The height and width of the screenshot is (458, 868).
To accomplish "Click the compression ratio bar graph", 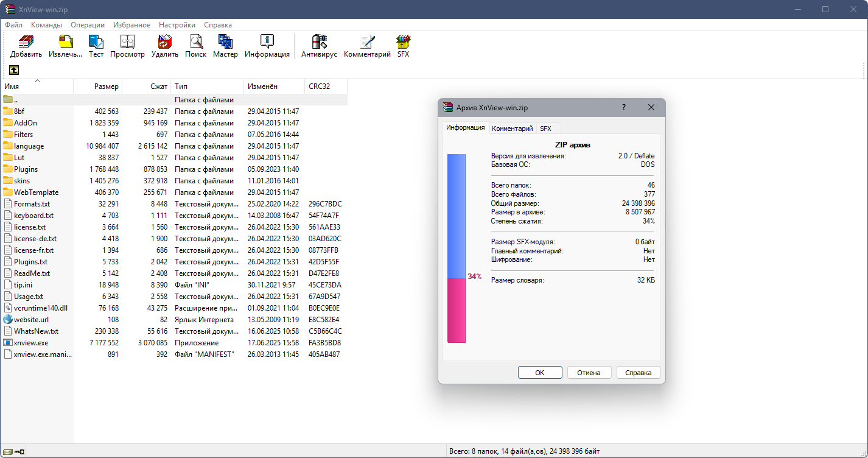I will (x=457, y=248).
